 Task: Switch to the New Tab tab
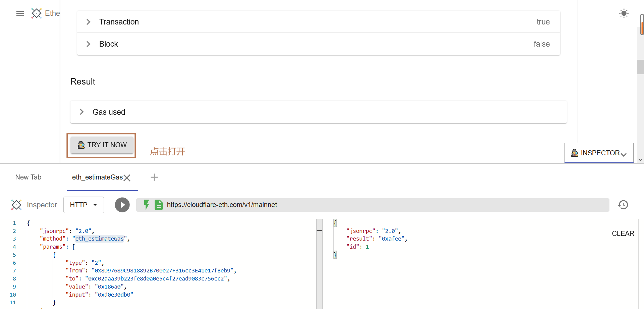[28, 177]
